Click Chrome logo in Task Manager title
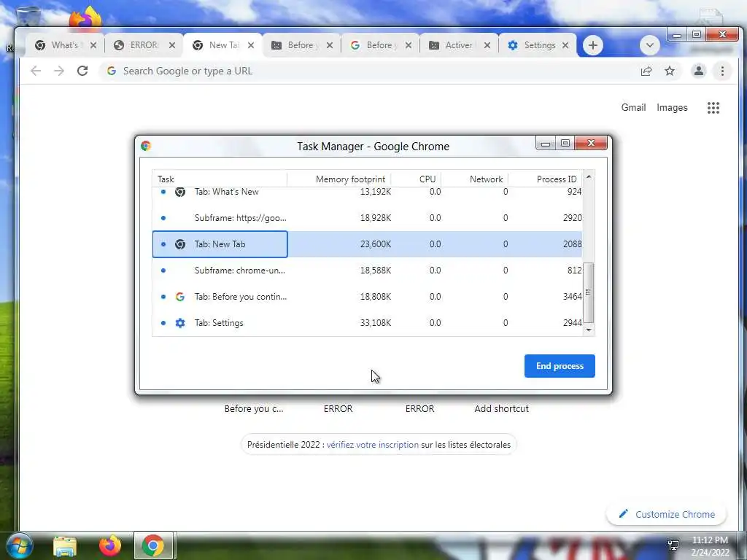 pos(146,146)
